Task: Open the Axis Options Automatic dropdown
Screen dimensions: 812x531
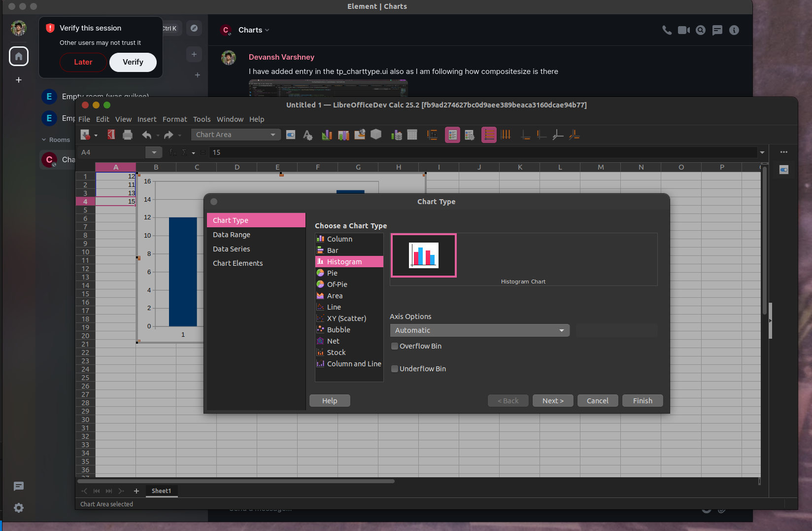Action: pos(480,330)
